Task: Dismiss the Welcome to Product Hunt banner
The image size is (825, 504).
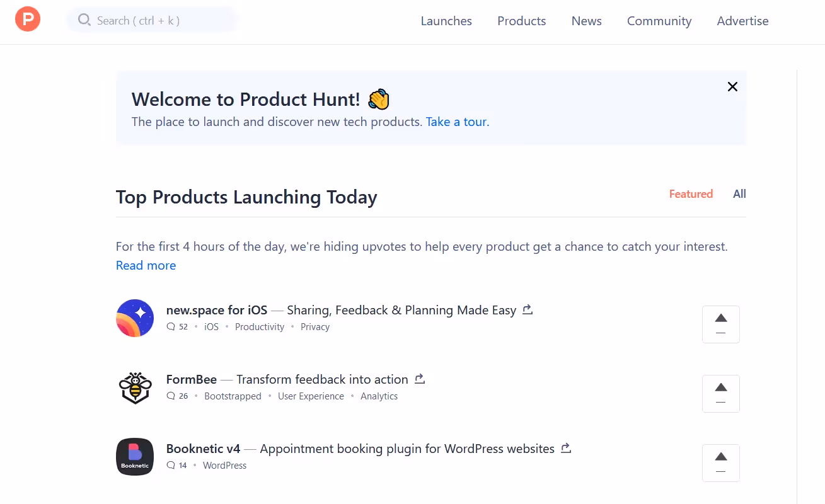Action: tap(732, 87)
